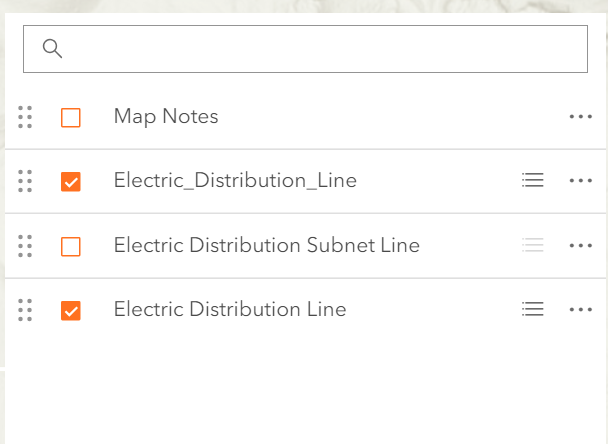
Task: Click the layer search input field
Action: click(320, 49)
